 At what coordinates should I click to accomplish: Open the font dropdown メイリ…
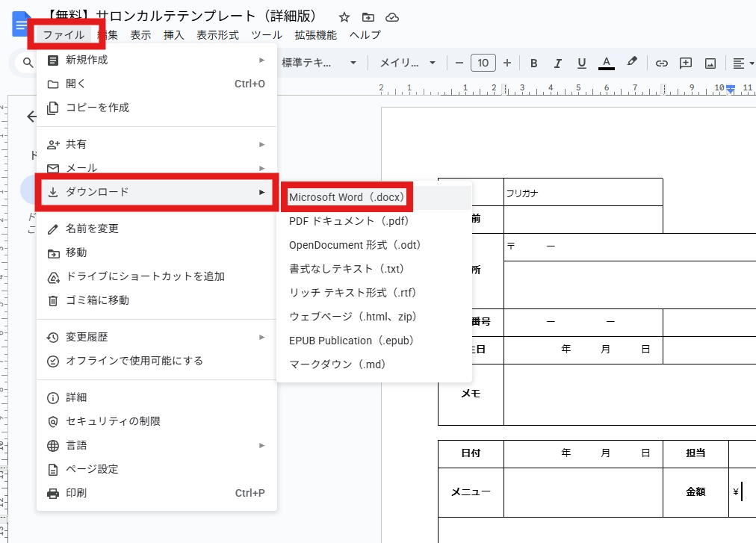(408, 63)
